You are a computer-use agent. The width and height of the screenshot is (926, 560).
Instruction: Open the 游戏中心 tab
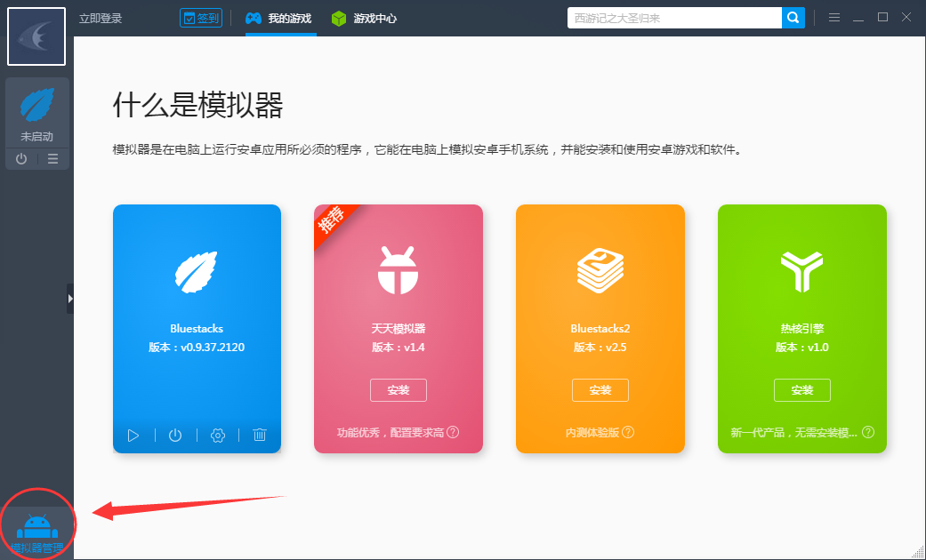(363, 17)
